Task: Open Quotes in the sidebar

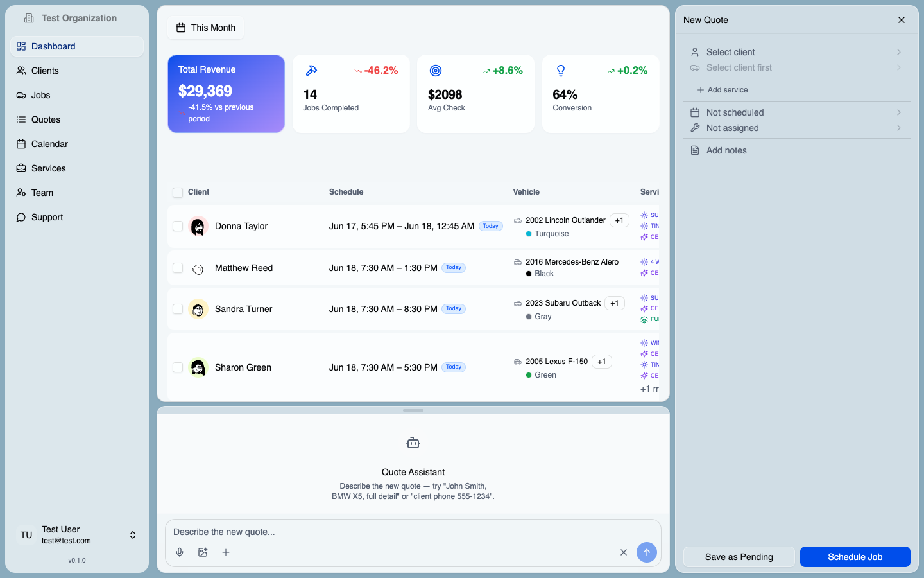Action: [x=77, y=119]
